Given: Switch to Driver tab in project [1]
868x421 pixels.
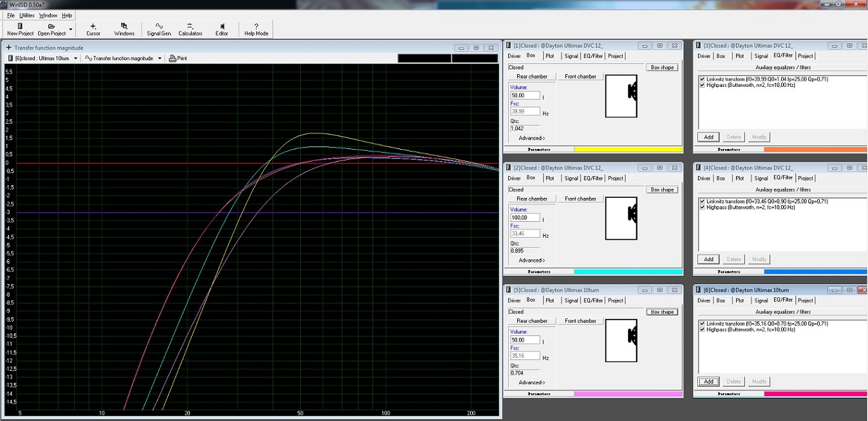Looking at the screenshot, I should coord(514,56).
